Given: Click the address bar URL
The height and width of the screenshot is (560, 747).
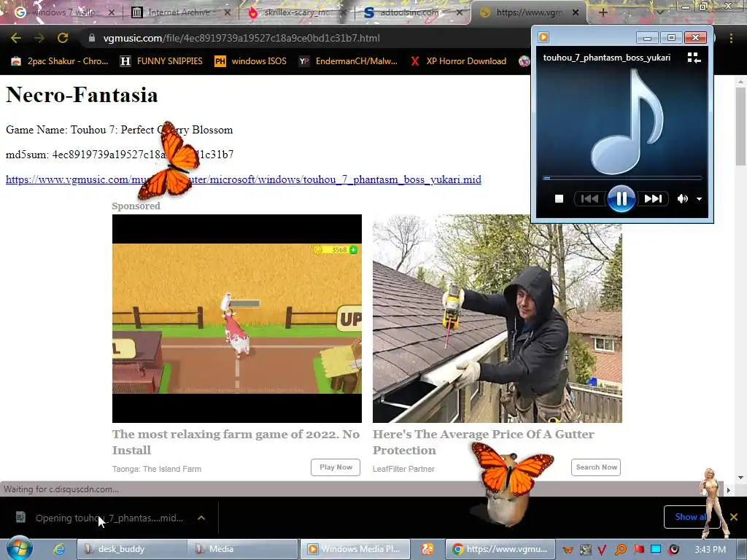Looking at the screenshot, I should click(241, 38).
